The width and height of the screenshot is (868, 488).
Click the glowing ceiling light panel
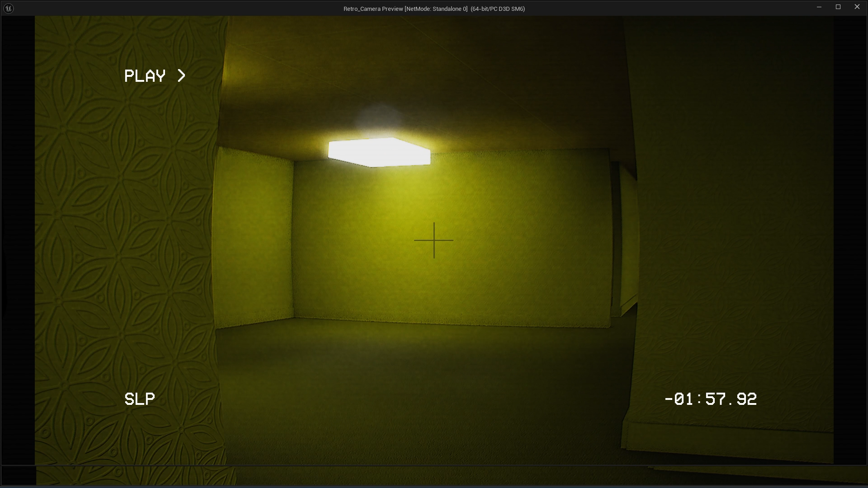point(379,153)
